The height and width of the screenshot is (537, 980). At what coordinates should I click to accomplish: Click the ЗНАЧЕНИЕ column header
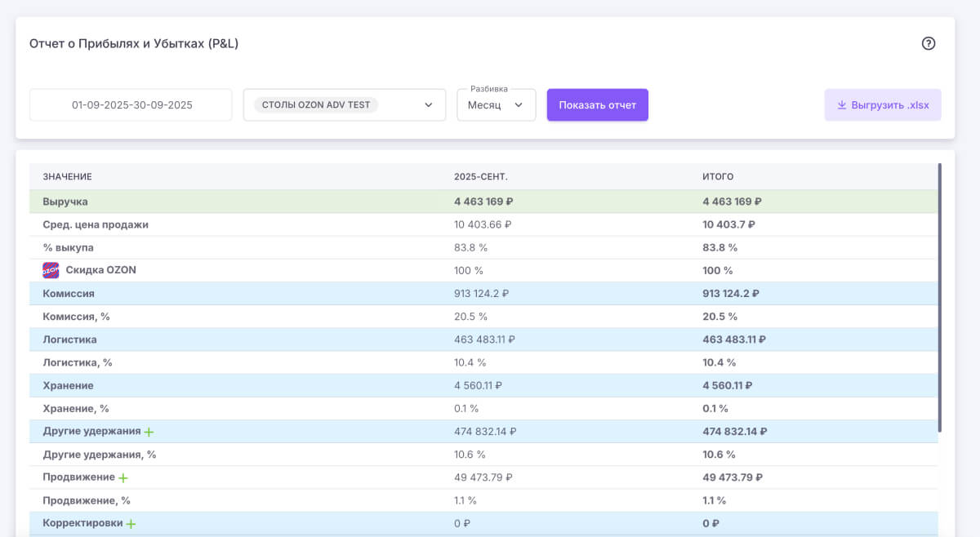[67, 176]
